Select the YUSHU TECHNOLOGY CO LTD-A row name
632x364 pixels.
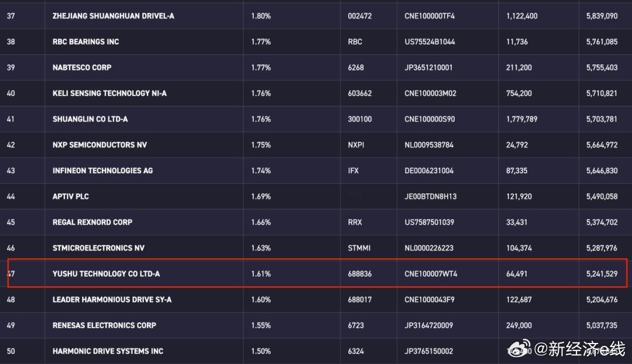point(106,274)
